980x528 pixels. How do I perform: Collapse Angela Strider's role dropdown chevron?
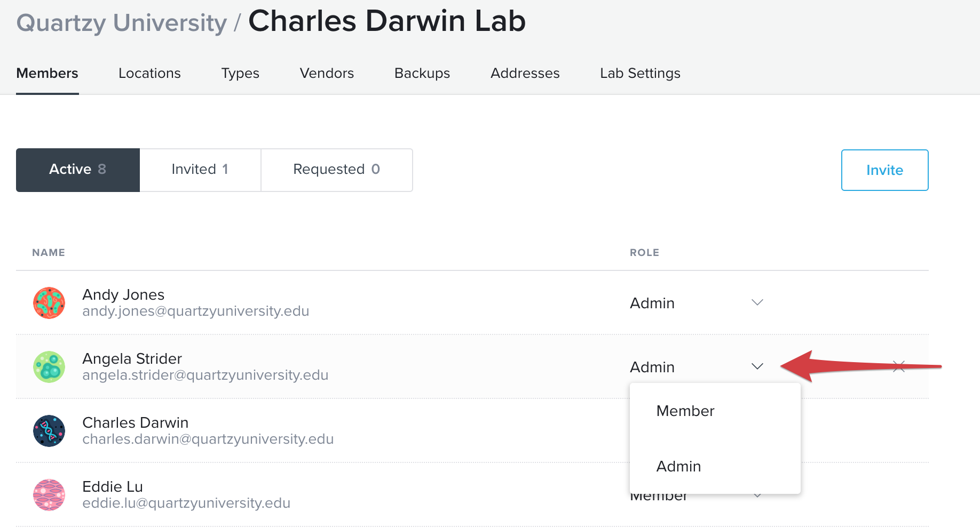click(x=757, y=366)
